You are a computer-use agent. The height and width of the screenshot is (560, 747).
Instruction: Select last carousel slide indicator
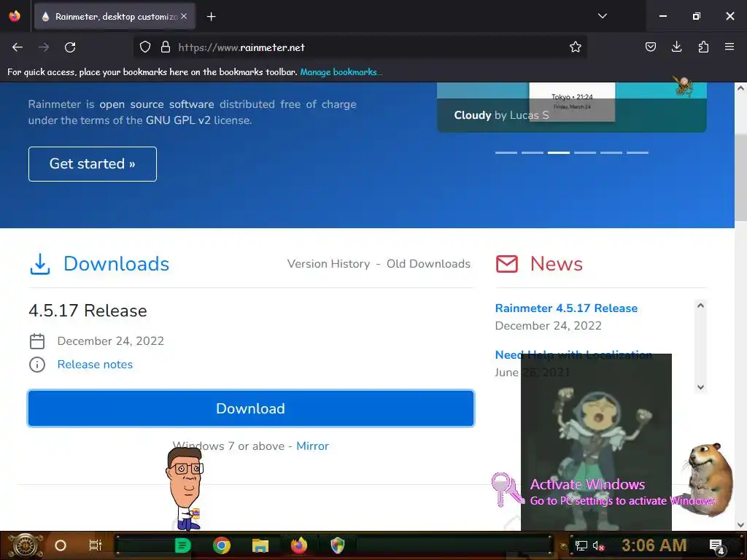click(638, 152)
